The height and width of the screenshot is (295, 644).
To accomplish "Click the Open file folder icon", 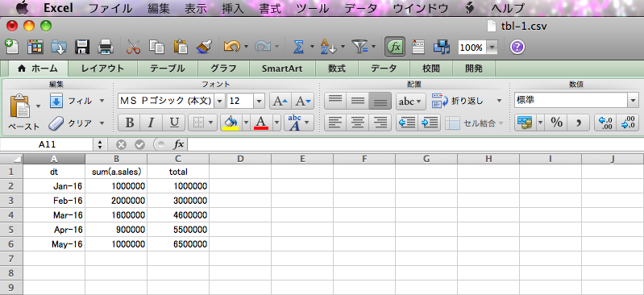I will pos(59,47).
